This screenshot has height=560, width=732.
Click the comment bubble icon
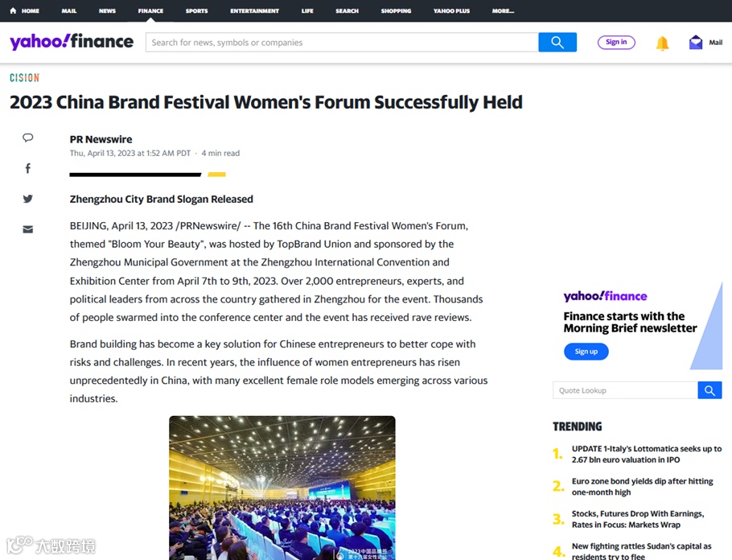click(28, 138)
